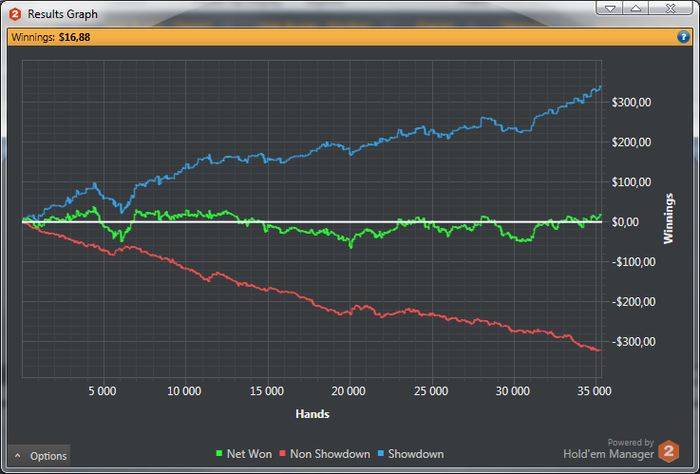Maximize the Results Graph window
The image size is (700, 474).
point(636,8)
